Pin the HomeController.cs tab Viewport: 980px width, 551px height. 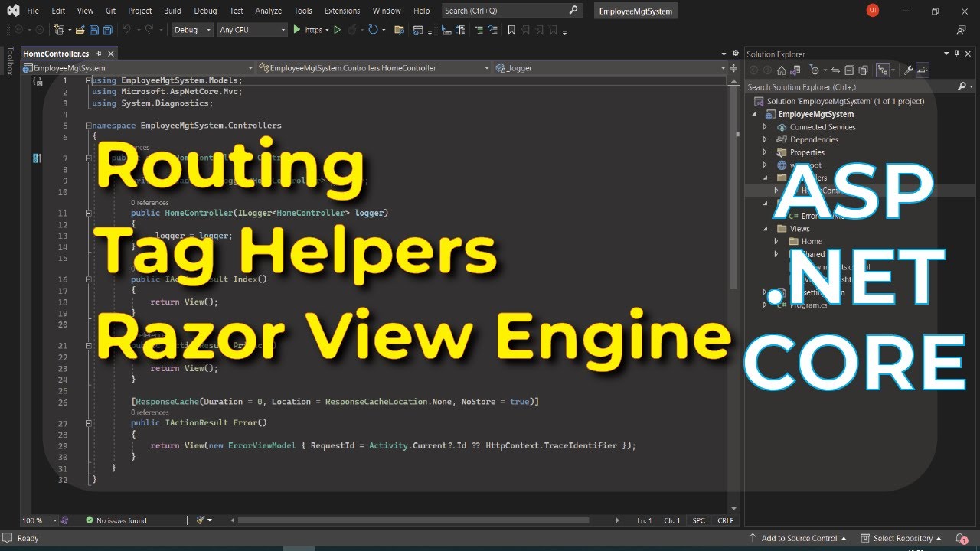click(x=99, y=54)
